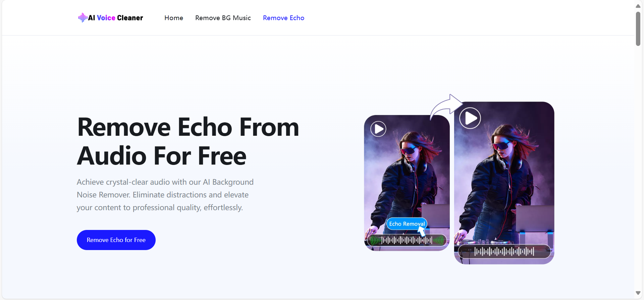
Task: Click the clean waveform bar on the right image
Action: (504, 251)
